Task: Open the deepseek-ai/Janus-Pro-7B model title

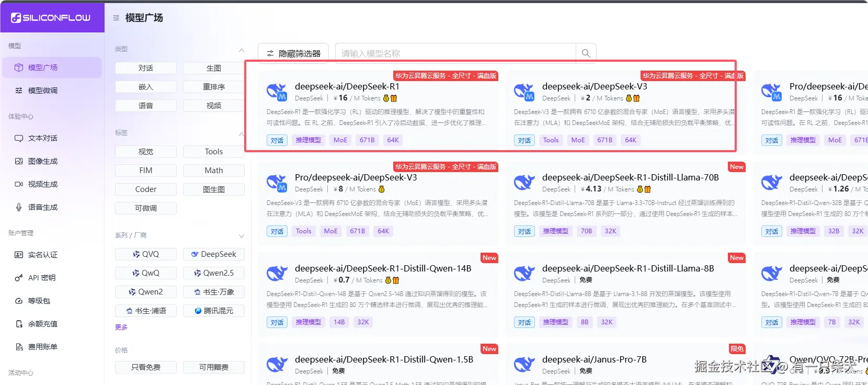Action: 595,359
